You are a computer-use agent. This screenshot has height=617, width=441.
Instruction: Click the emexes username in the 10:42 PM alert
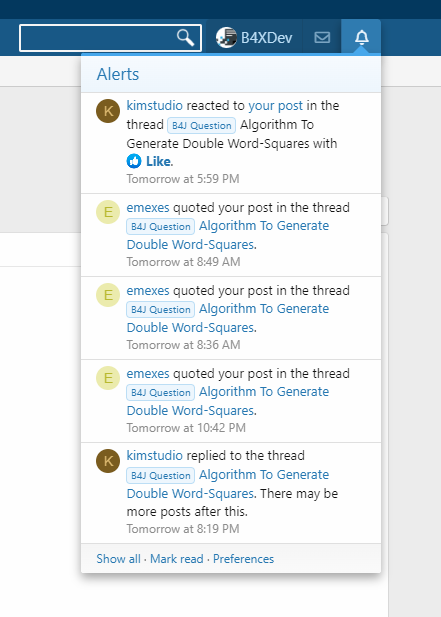click(x=148, y=373)
